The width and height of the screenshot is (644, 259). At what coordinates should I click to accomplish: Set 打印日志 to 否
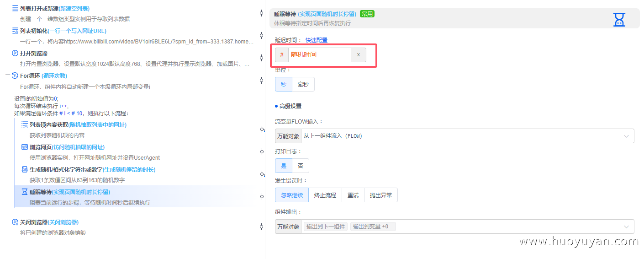[x=301, y=166]
